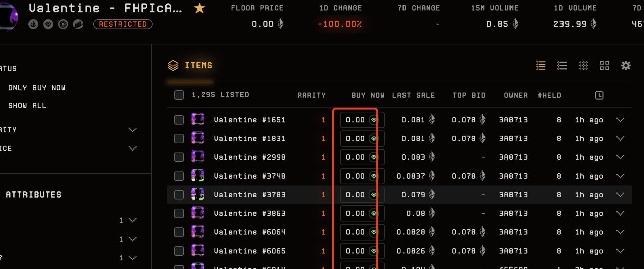The image size is (644, 269).
Task: Click the gold favorite star icon
Action: point(199,8)
